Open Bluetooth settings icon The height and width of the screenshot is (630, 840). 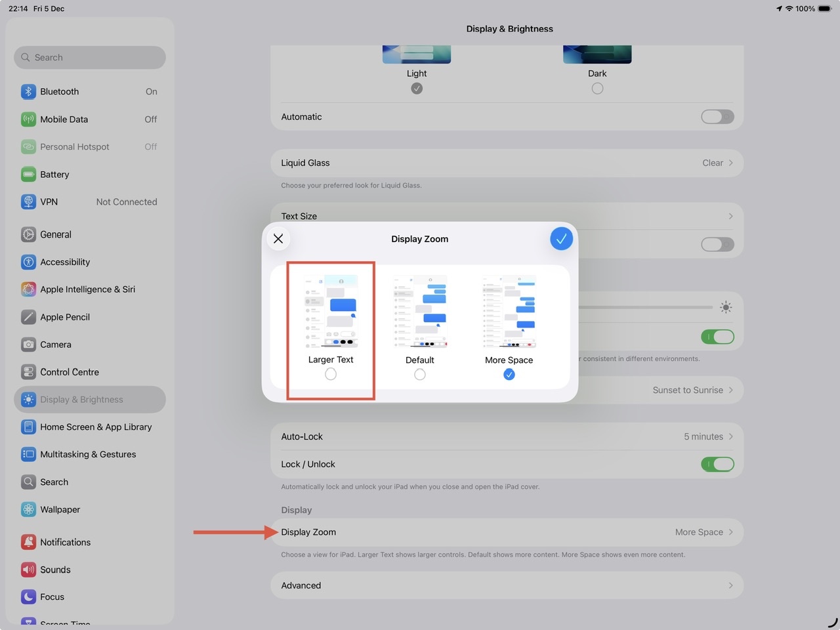(28, 92)
